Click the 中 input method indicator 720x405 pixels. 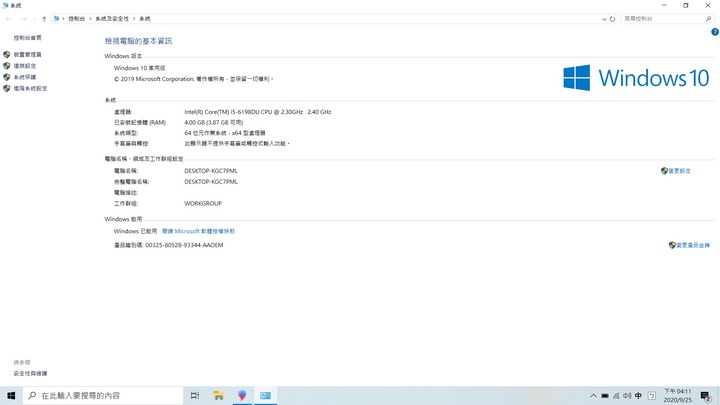click(638, 396)
